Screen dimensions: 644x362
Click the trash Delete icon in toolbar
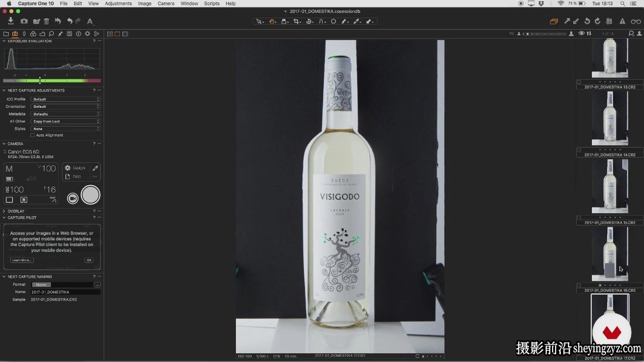46,21
